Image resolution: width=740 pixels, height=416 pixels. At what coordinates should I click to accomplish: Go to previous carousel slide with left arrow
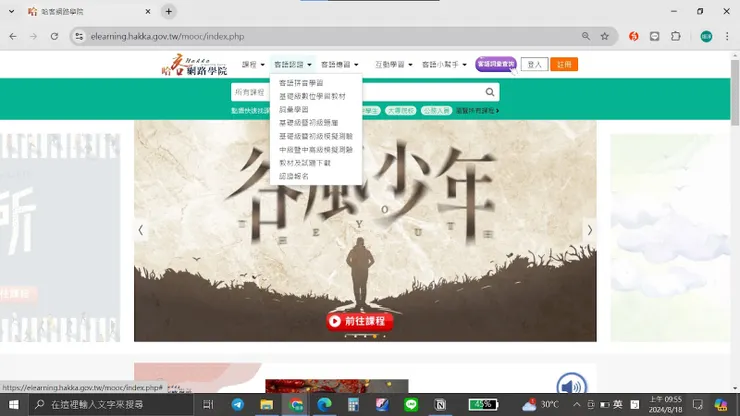tap(141, 230)
